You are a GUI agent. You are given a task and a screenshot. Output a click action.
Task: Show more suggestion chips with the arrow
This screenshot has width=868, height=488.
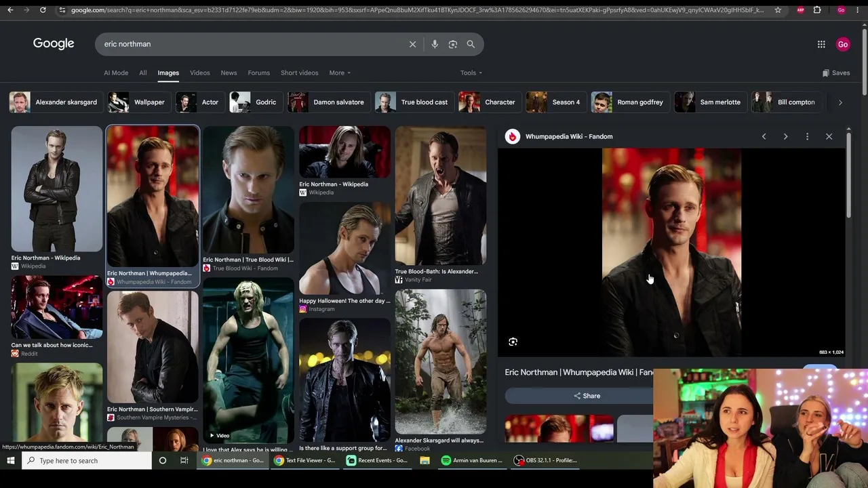(840, 102)
